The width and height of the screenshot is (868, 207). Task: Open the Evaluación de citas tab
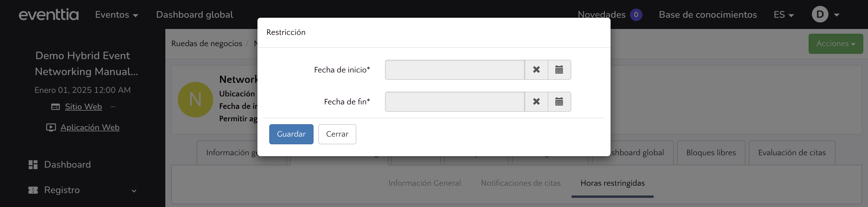tap(792, 153)
